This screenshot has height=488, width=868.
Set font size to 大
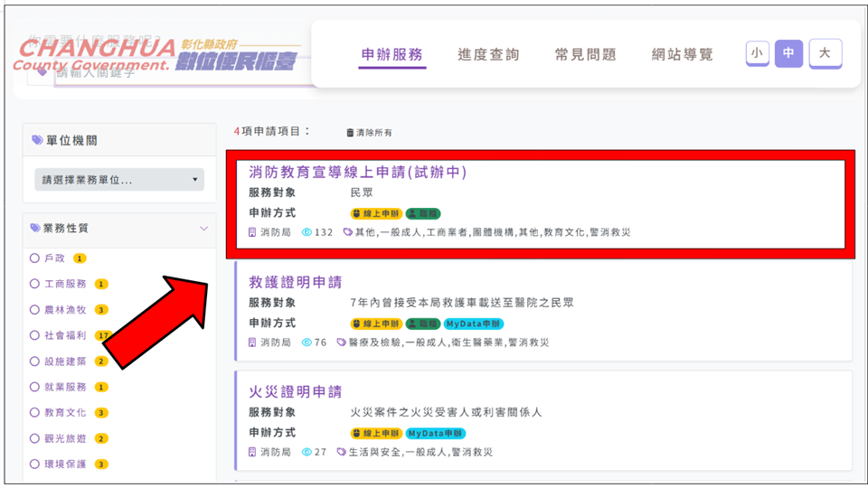825,53
